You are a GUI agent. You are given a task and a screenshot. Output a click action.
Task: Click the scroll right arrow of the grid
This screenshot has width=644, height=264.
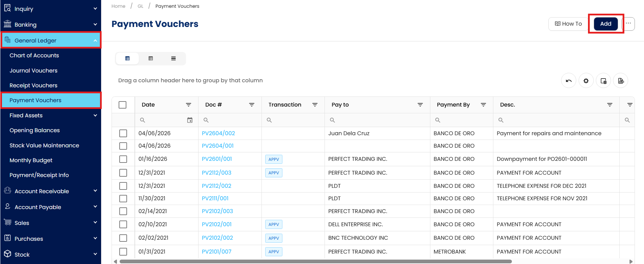[x=631, y=261]
